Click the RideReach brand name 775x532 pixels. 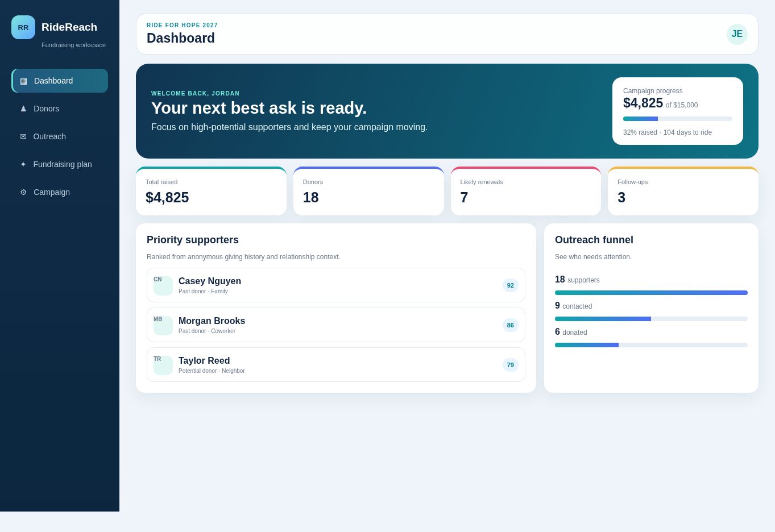(69, 27)
